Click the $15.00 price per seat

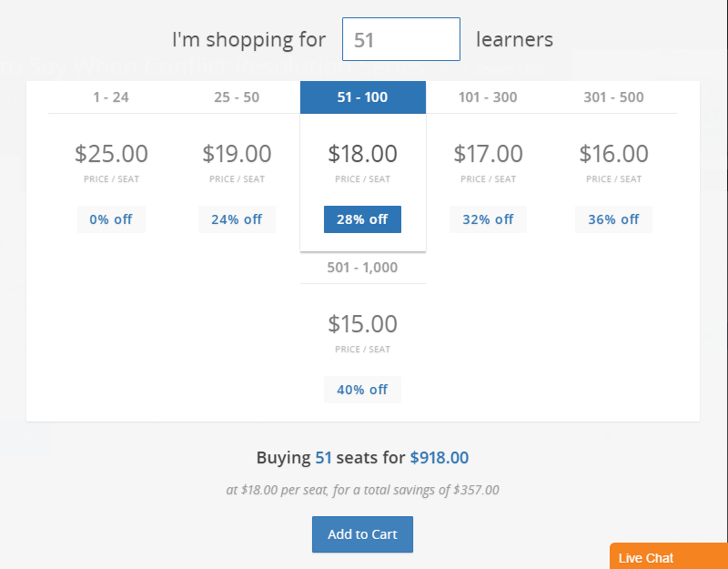pos(362,324)
